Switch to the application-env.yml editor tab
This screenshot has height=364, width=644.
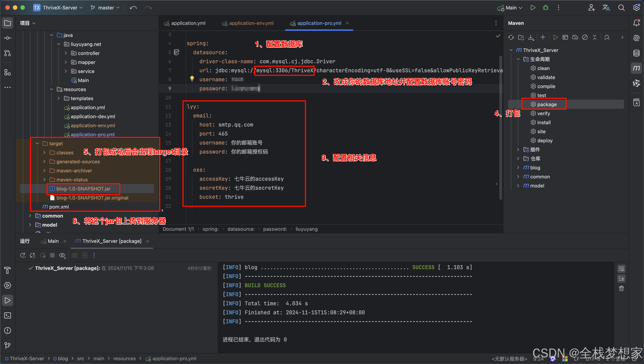[248, 23]
